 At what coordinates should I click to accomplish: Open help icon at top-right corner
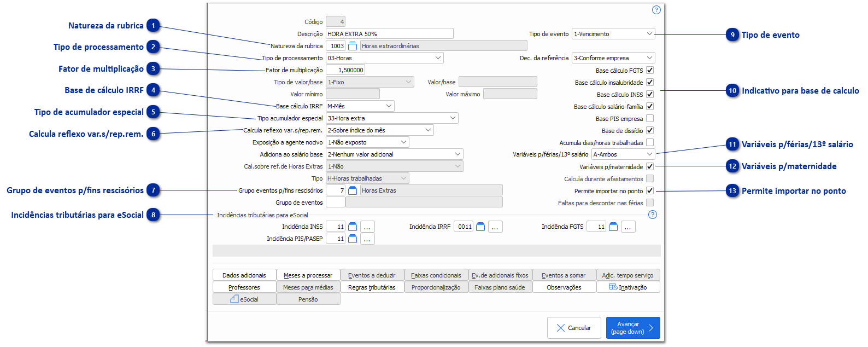click(656, 10)
